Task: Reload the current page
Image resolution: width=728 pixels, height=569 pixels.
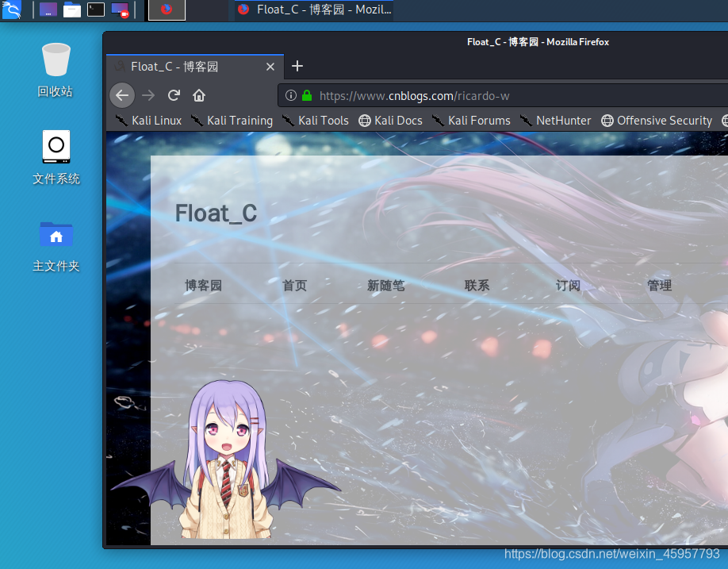Action: click(174, 94)
